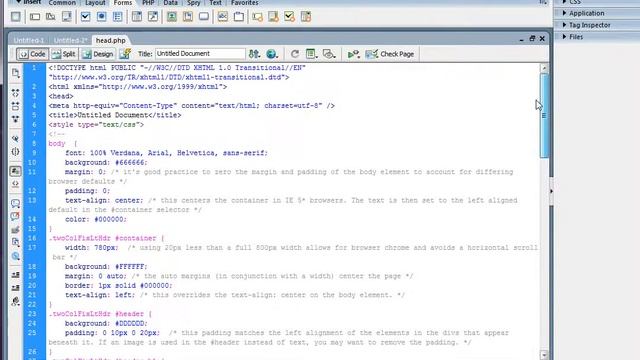Click scroll down arrow of code editor
Viewport: 640px width, 360px height.
[544, 355]
